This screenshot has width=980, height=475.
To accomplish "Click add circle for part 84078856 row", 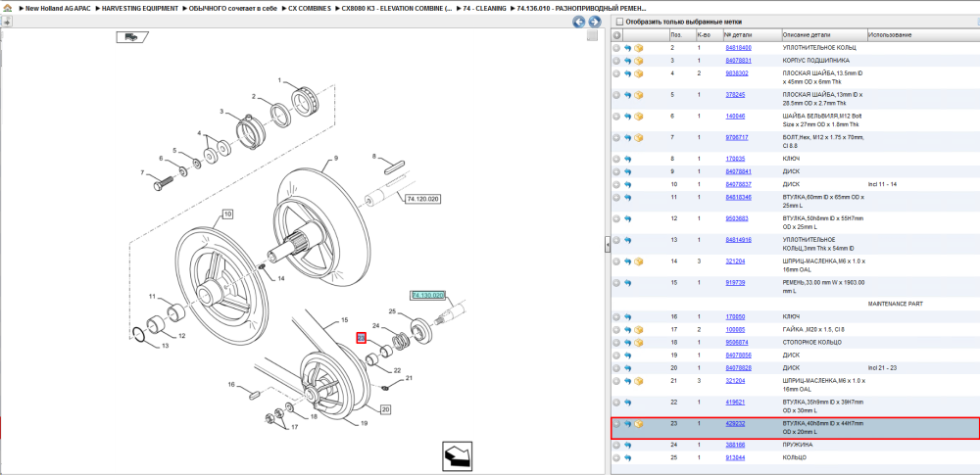I will tap(616, 355).
